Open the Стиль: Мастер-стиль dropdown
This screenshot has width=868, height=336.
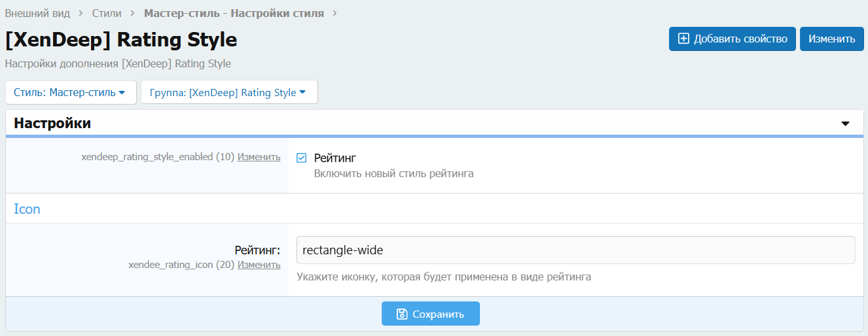(70, 93)
